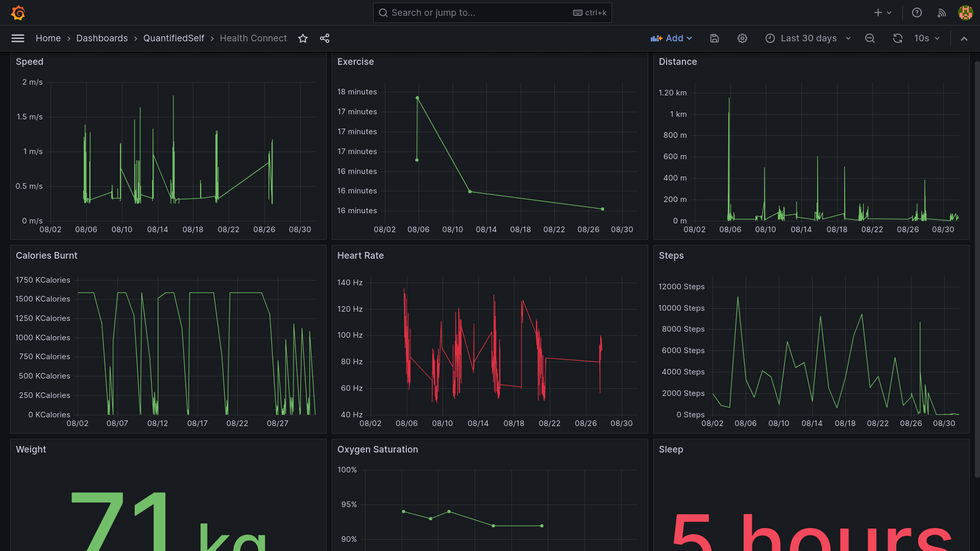This screenshot has width=980, height=551.
Task: Save the dashboard
Action: click(x=714, y=38)
